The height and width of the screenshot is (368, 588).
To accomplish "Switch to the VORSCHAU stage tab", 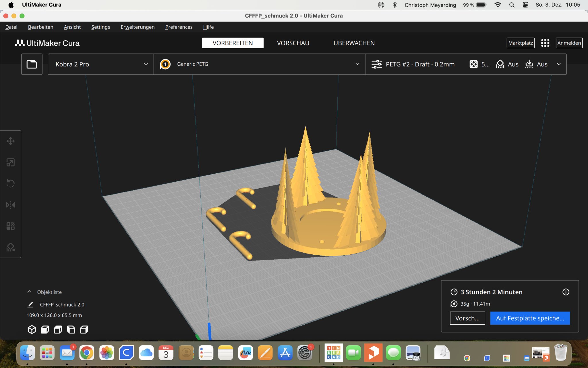I will coord(293,43).
